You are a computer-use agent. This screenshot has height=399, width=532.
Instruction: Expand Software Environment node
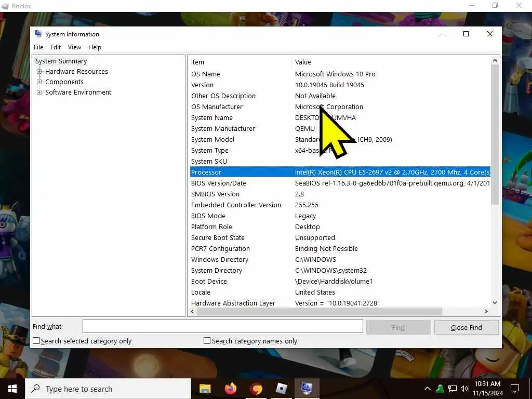click(39, 92)
